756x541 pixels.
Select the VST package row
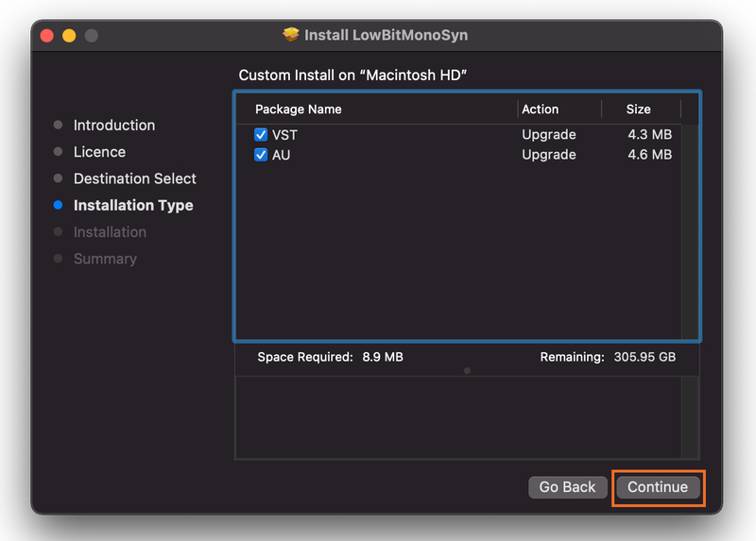(378, 135)
